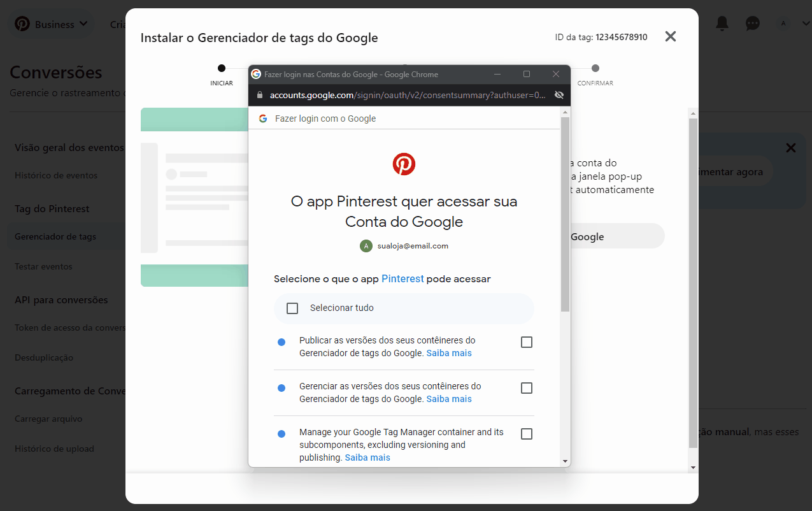Select Gerenciador de tags in sidebar

pyautogui.click(x=55, y=236)
